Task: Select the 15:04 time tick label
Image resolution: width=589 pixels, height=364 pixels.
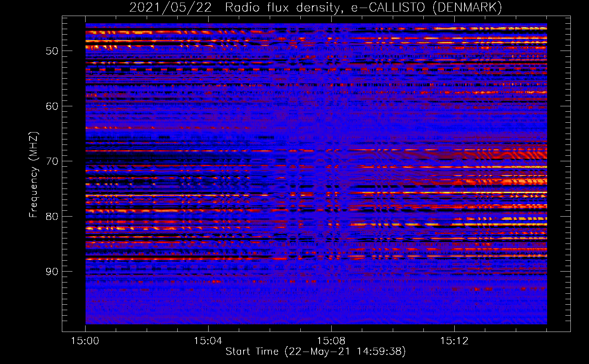Action: tap(208, 341)
